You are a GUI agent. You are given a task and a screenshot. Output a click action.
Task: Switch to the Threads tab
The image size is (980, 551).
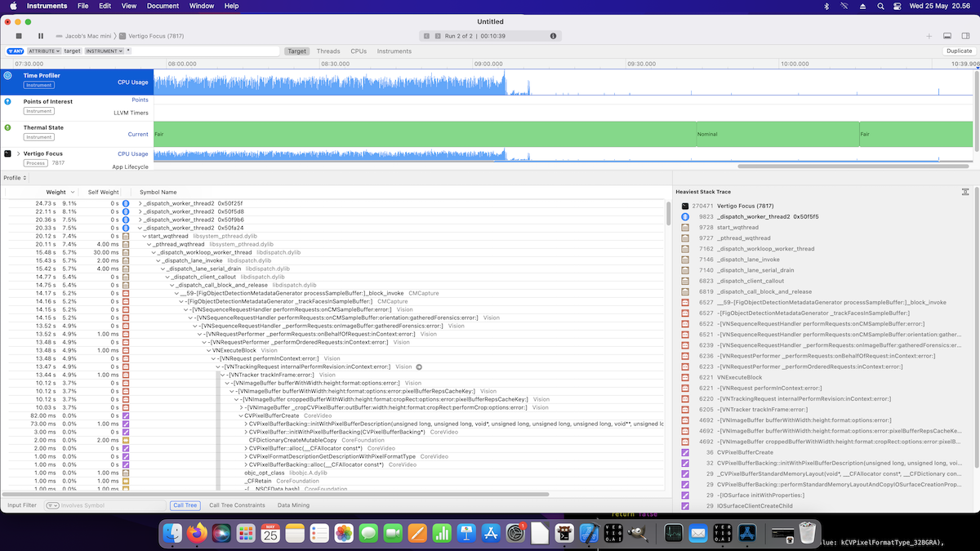(x=328, y=51)
